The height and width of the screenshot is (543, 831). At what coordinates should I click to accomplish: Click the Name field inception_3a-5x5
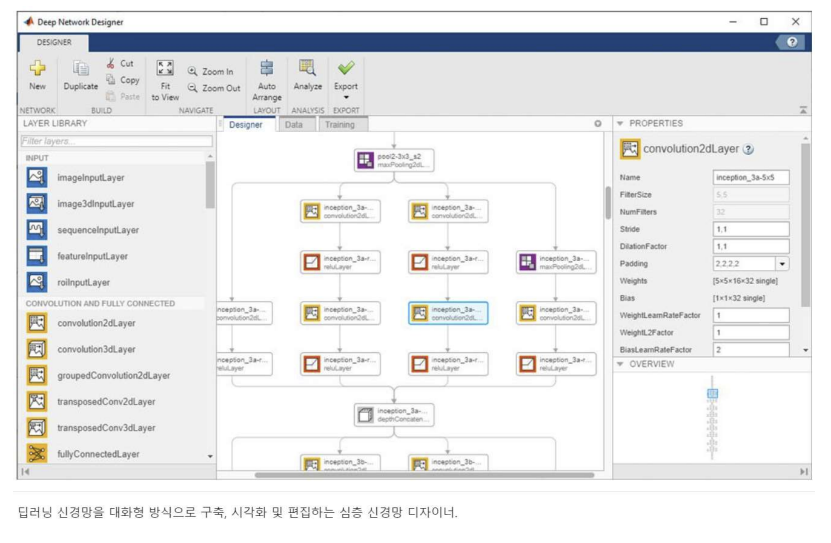[x=750, y=177]
